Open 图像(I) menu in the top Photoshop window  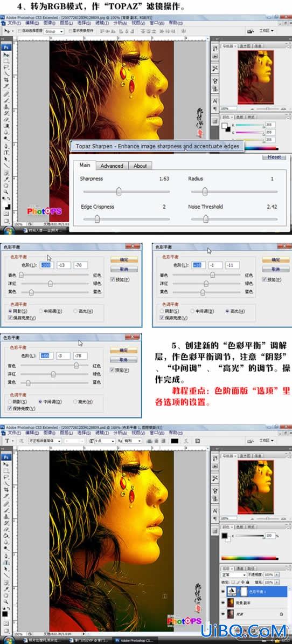(x=50, y=23)
